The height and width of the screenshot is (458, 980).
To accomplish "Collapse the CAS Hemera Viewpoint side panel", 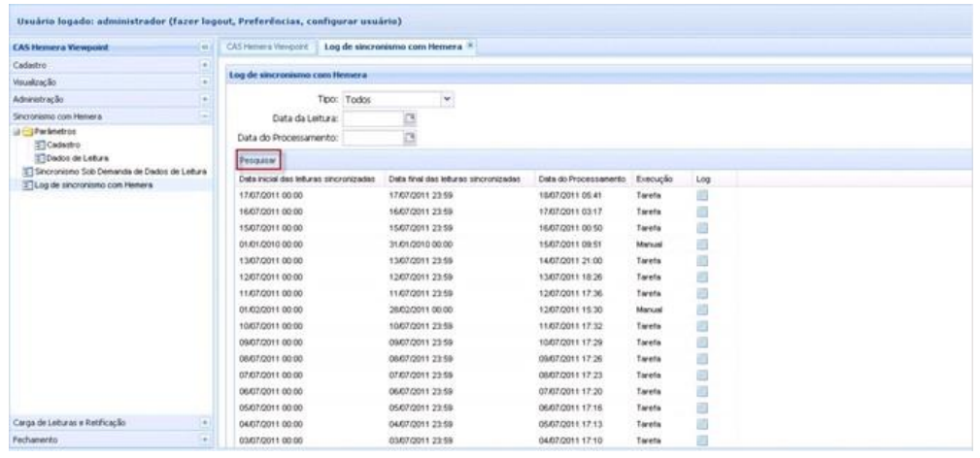I will point(205,47).
